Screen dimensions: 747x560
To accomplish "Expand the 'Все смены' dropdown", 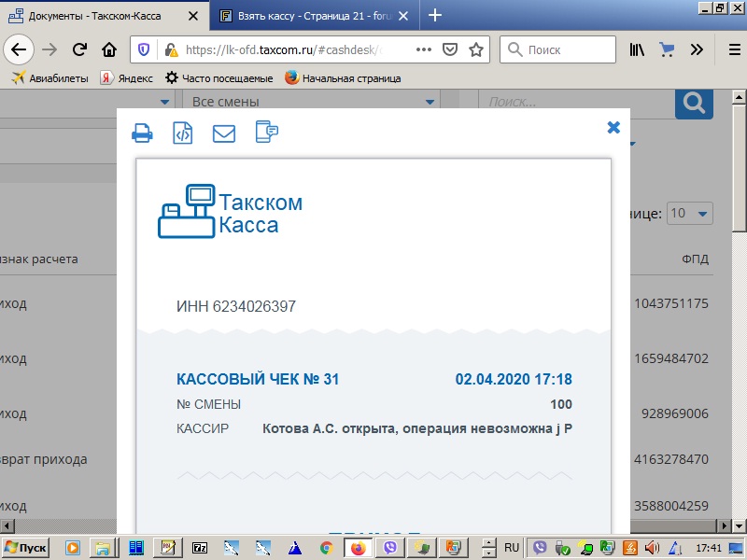I will (x=311, y=102).
